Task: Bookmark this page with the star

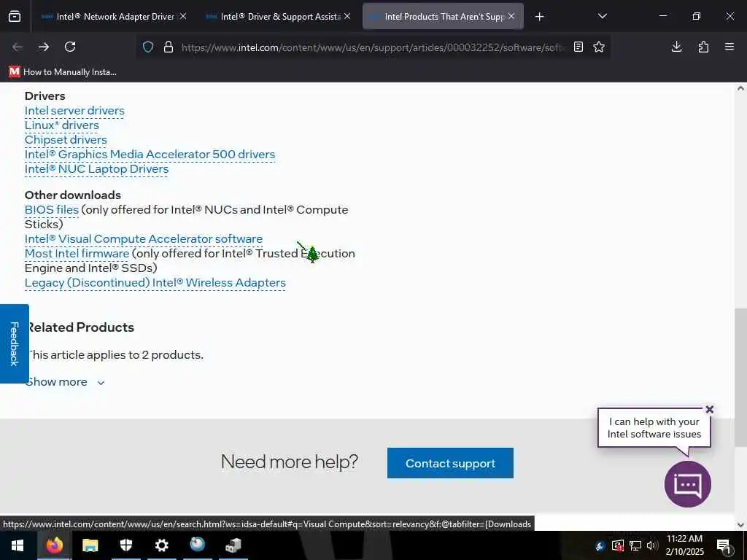Action: click(599, 47)
